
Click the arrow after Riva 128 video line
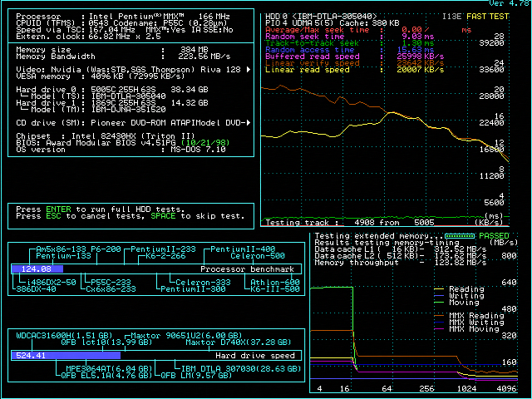tap(249, 70)
